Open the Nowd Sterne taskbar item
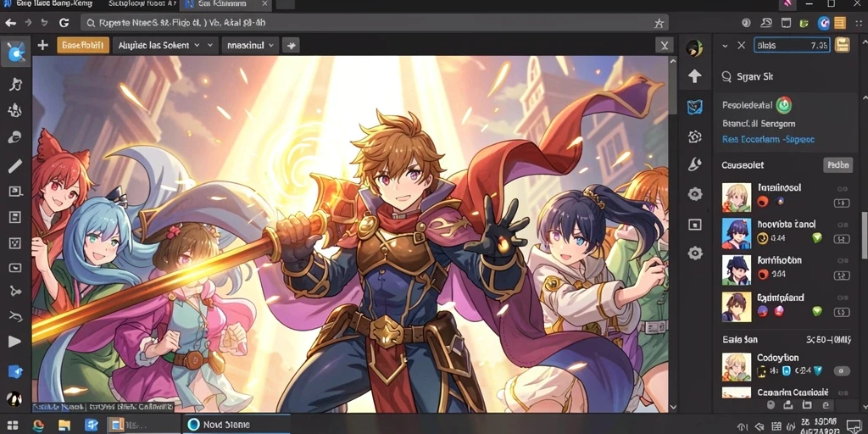Image resolution: width=868 pixels, height=434 pixels. [x=236, y=425]
